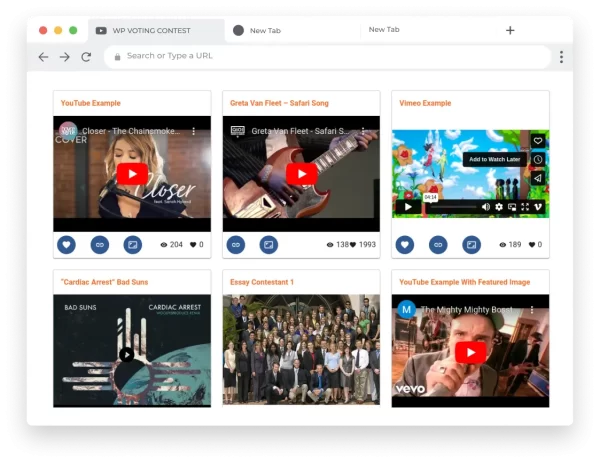Open browser three-dot menu
Screen dimensions: 600x463
pyautogui.click(x=561, y=57)
